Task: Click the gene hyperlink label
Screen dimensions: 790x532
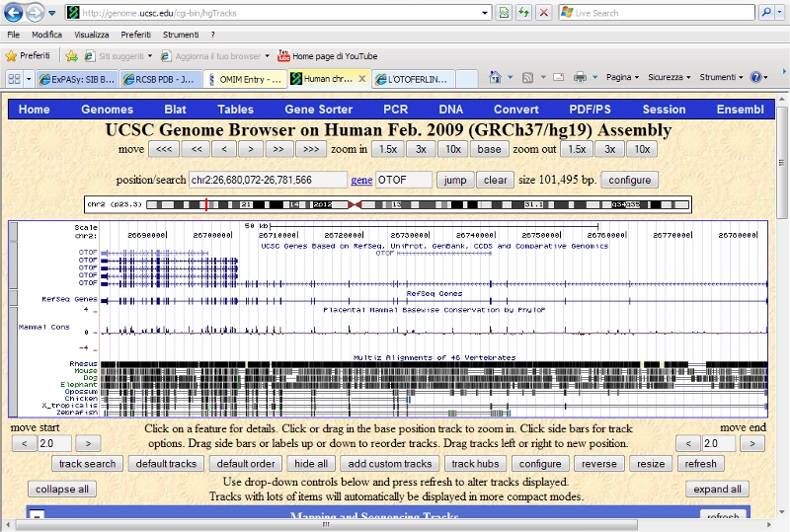Action: coord(361,180)
